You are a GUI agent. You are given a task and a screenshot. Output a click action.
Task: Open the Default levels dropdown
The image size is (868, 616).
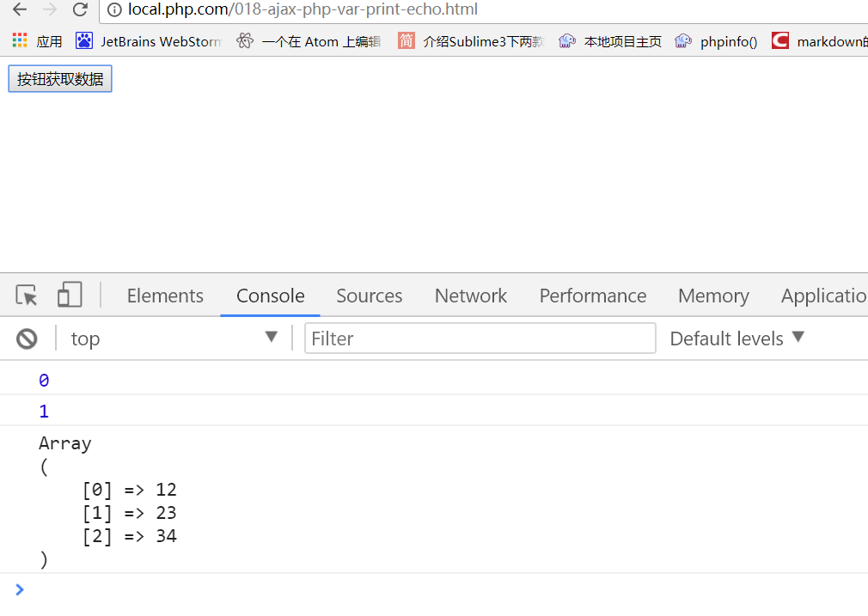[737, 338]
